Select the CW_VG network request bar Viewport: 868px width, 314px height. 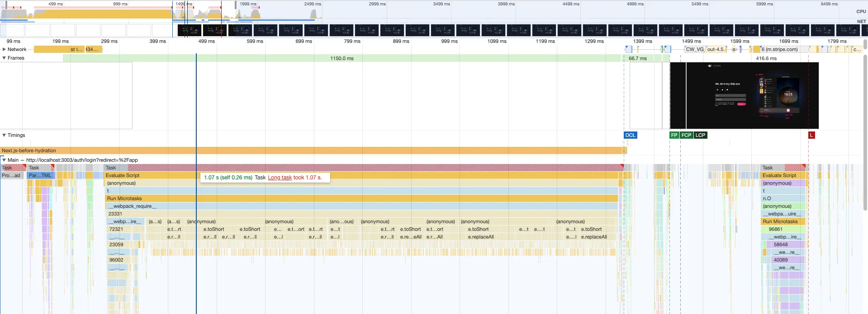tap(694, 49)
